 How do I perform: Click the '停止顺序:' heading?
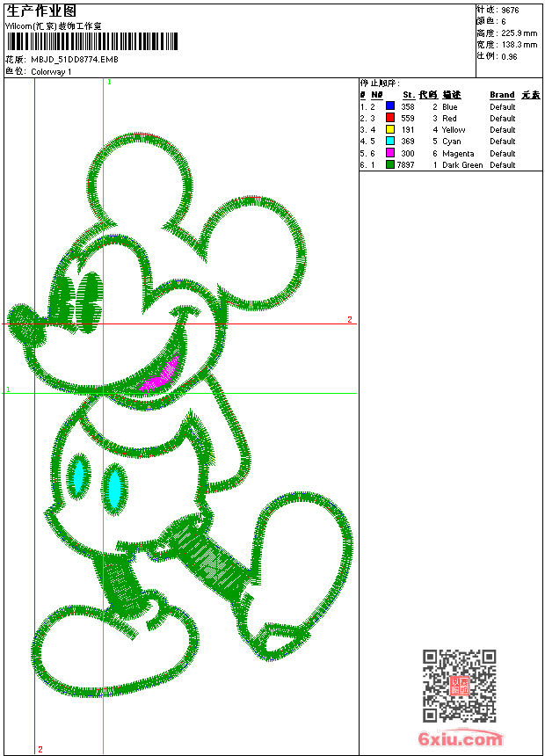380,83
